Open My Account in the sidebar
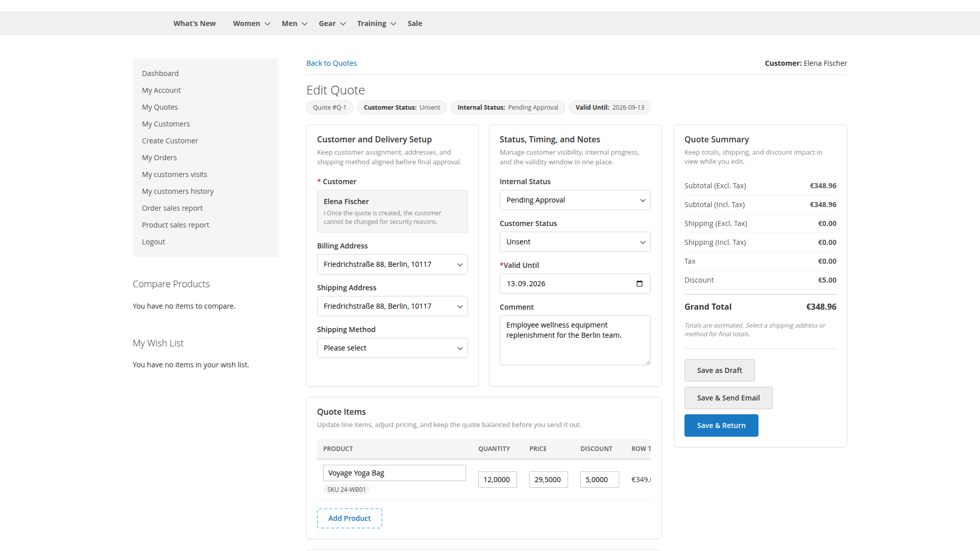The width and height of the screenshot is (980, 551). 161,90
